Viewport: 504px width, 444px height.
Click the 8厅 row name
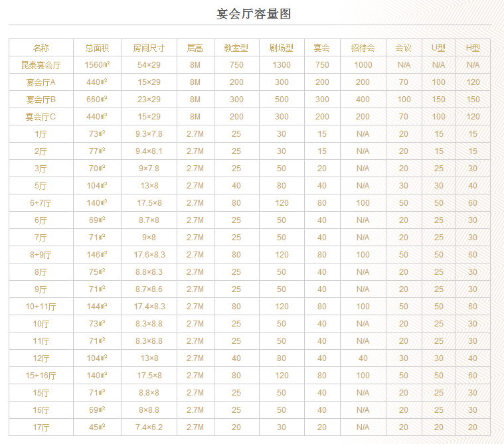[x=41, y=272]
